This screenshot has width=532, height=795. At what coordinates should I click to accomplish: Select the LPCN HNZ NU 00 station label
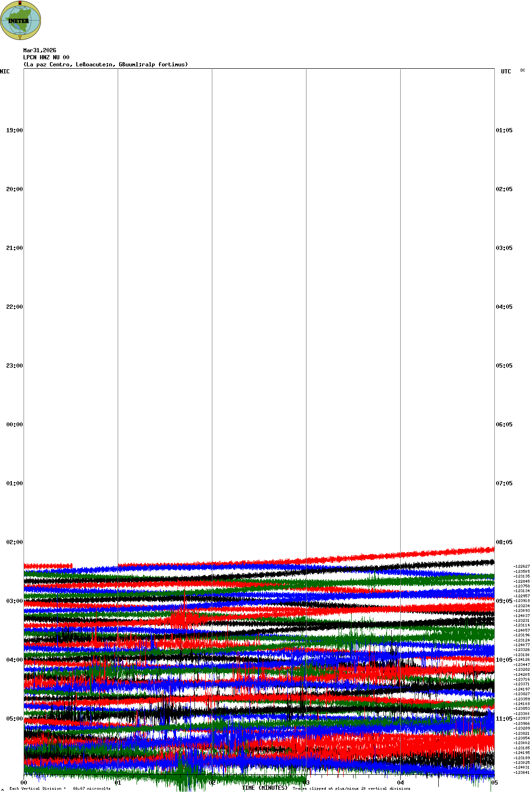point(46,57)
